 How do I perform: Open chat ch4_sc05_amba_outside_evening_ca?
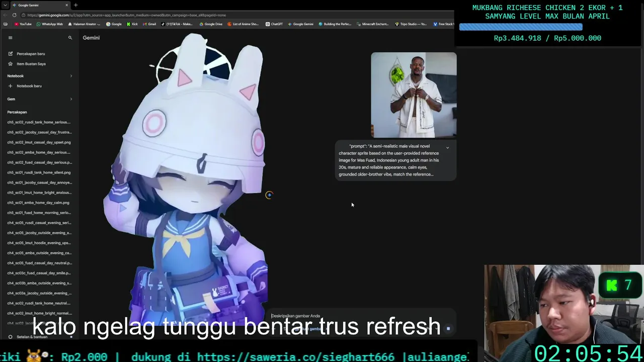[x=39, y=253]
